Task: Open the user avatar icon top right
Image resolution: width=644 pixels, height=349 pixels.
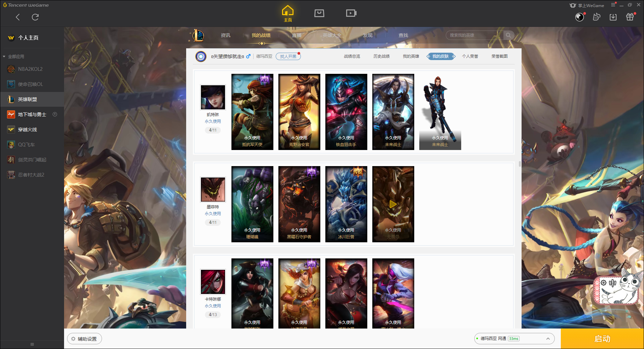Action: pos(580,17)
